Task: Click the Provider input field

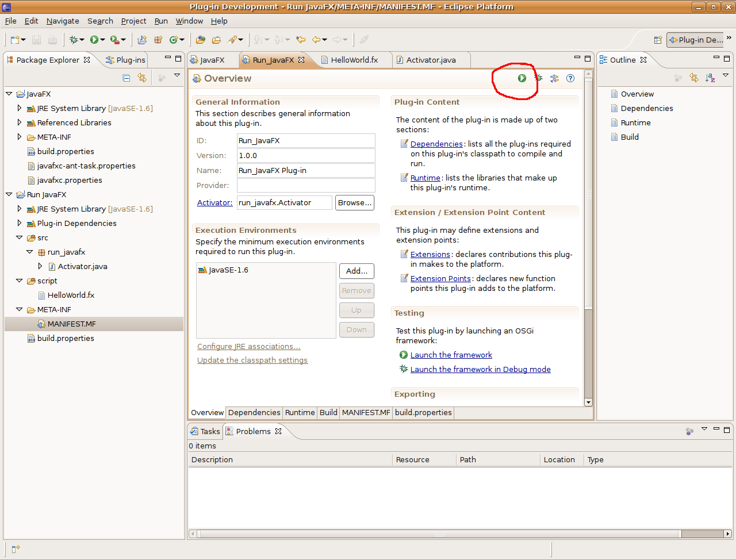Action: pyautogui.click(x=306, y=185)
